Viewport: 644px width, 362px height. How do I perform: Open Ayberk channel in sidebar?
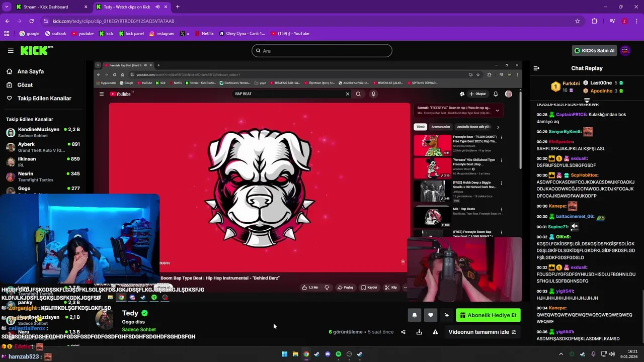(43, 147)
